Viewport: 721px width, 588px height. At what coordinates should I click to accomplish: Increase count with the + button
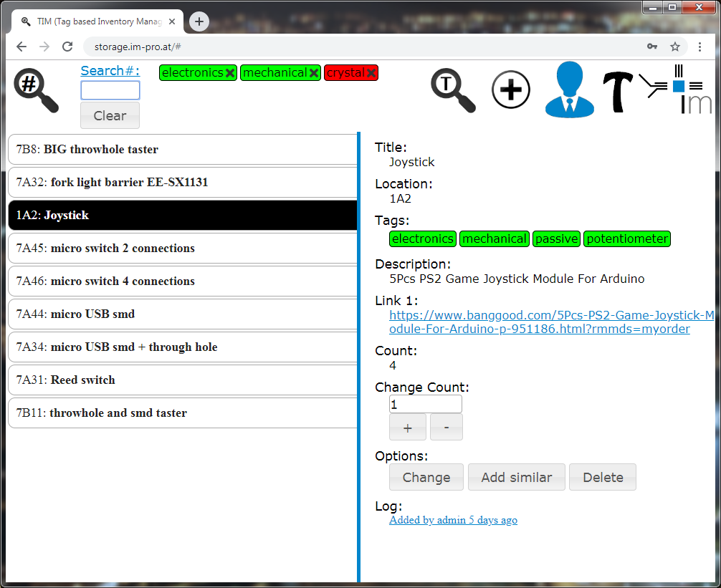click(407, 428)
